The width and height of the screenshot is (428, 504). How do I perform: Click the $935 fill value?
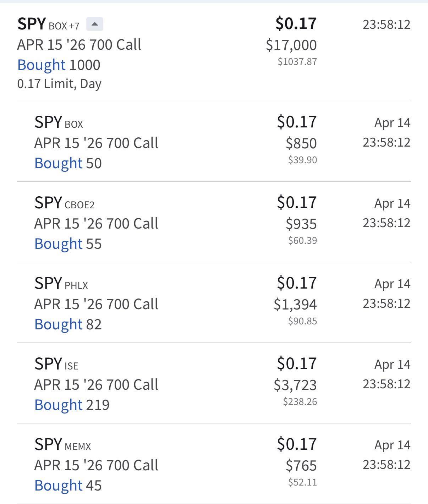301,224
